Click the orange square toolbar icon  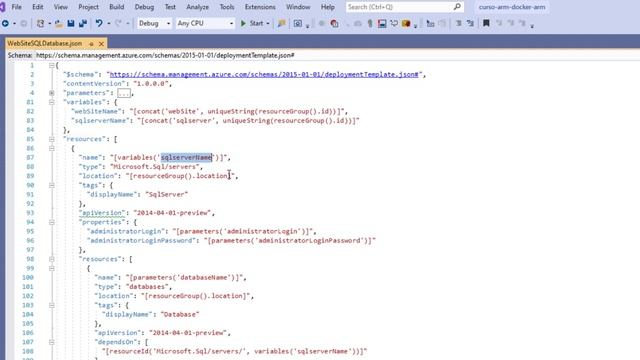pos(406,24)
